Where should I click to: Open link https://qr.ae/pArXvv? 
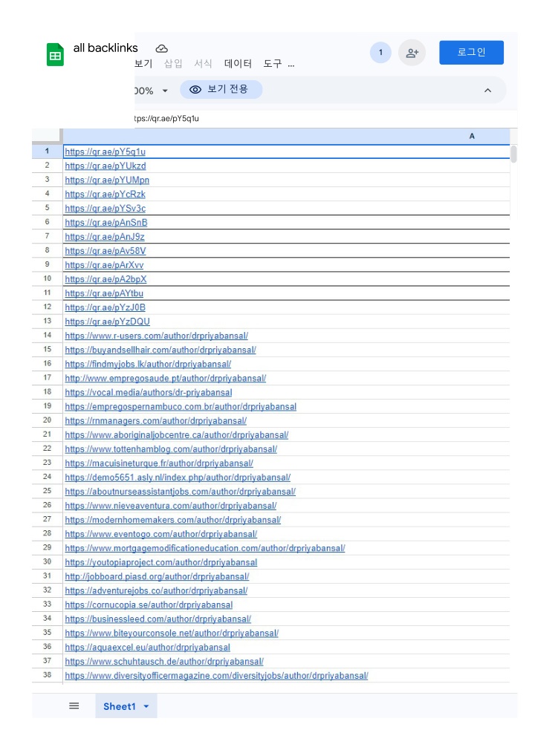[x=104, y=264]
